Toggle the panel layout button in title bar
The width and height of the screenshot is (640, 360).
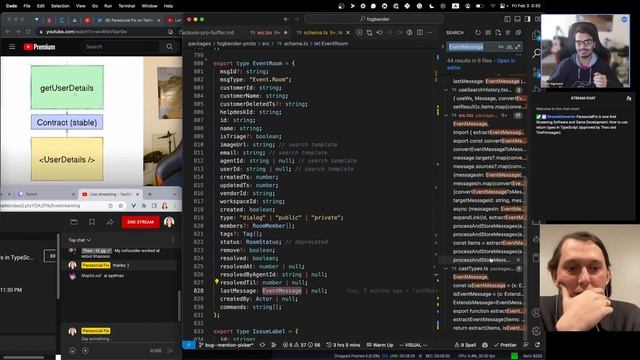[518, 19]
